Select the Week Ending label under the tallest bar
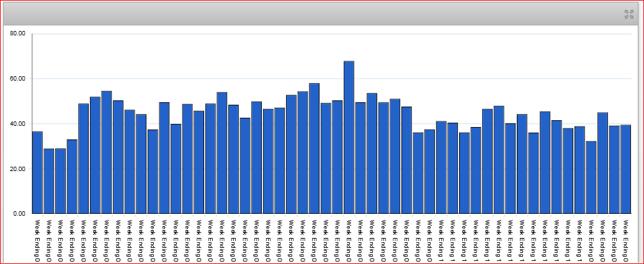 [x=349, y=240]
